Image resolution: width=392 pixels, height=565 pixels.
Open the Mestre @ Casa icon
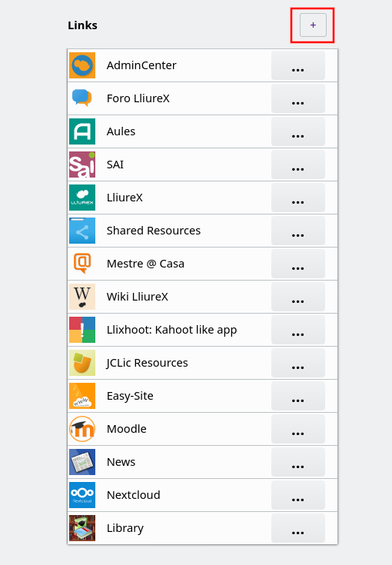(x=82, y=264)
